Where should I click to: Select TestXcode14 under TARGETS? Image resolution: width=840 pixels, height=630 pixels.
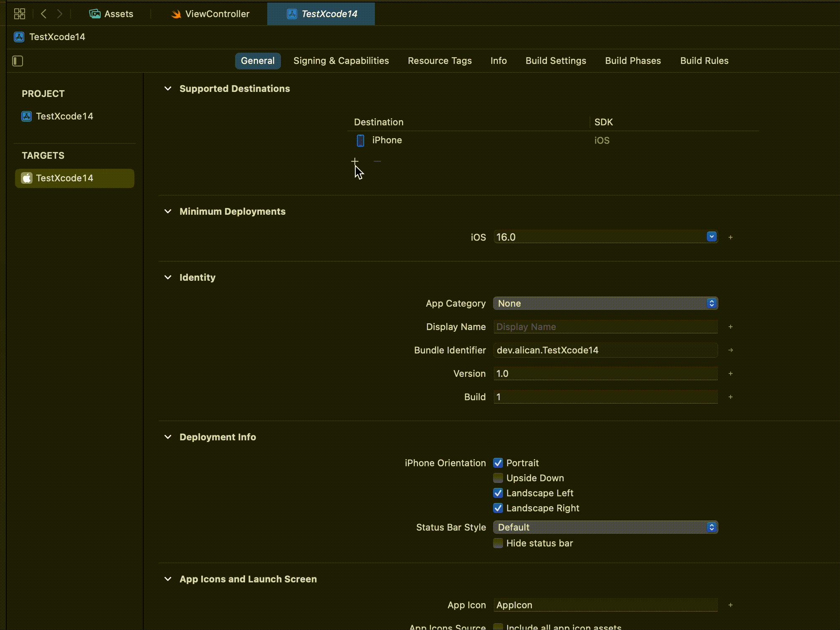[75, 178]
